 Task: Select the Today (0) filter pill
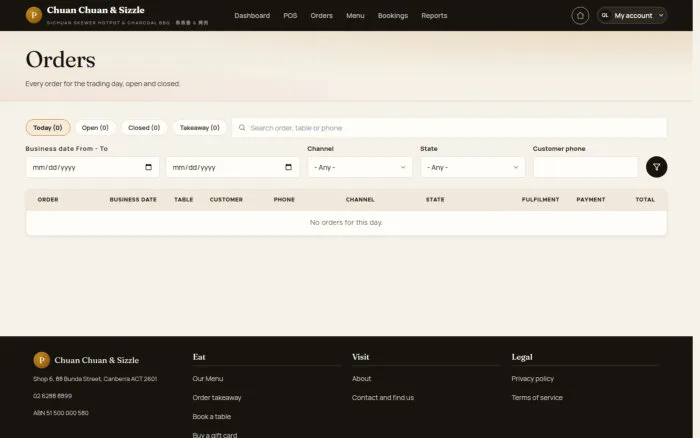tap(48, 128)
